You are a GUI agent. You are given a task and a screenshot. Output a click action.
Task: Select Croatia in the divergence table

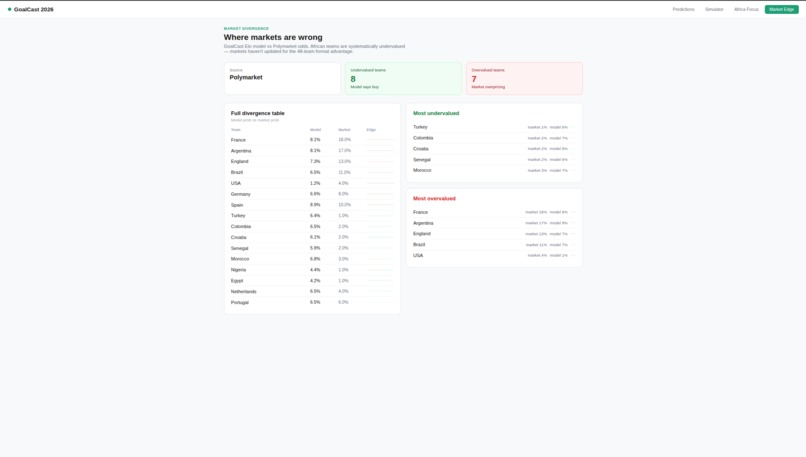pyautogui.click(x=312, y=237)
